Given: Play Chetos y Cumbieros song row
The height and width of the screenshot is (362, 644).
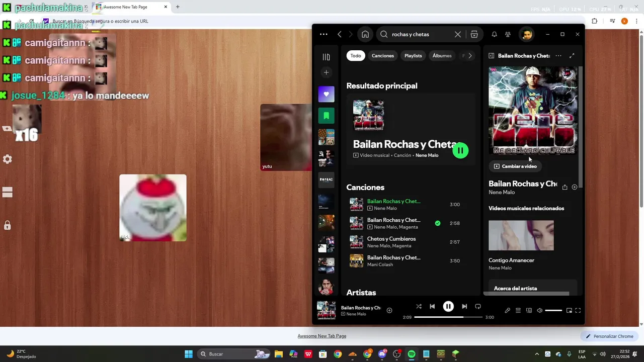Looking at the screenshot, I should pos(411,242).
